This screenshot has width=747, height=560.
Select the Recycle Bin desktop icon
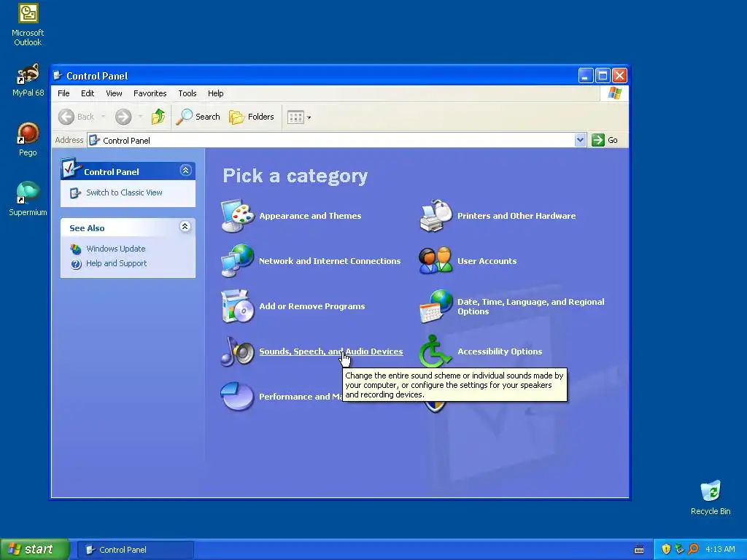click(x=711, y=497)
